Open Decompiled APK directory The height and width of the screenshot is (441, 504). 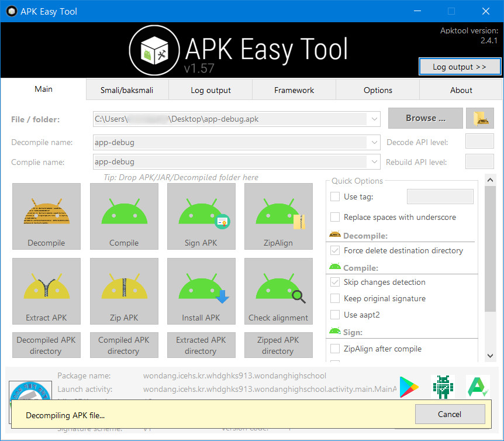[x=46, y=345]
